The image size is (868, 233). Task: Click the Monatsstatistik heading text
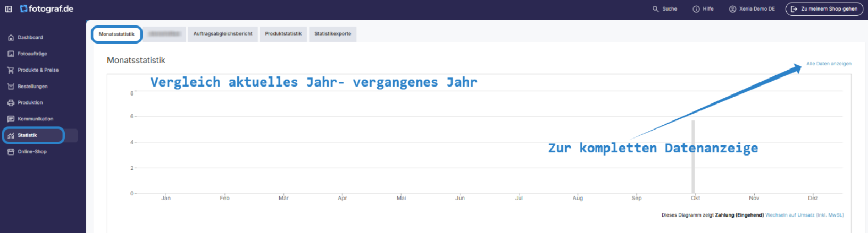(x=136, y=61)
